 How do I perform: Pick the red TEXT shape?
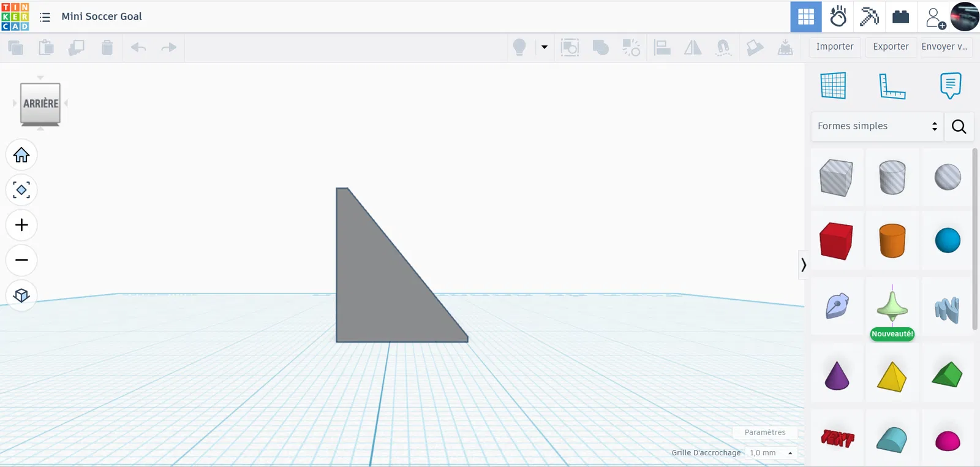point(837,438)
